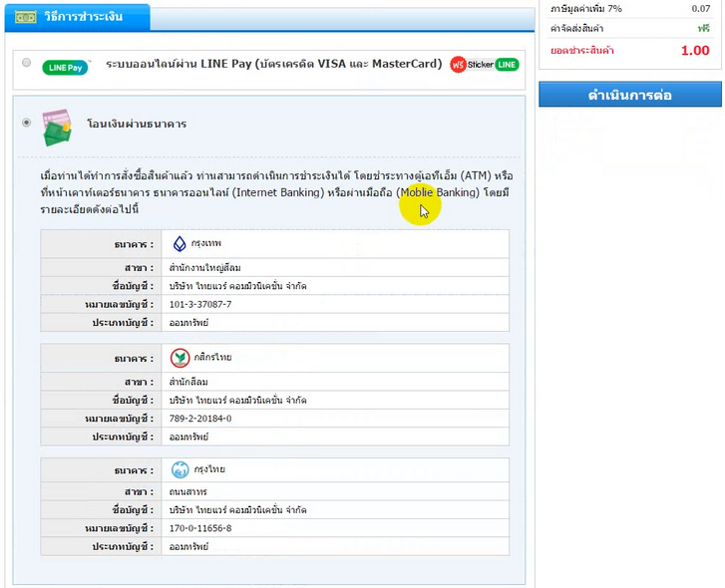Click the blue ดำเนินการต่อ continue button

pos(629,95)
